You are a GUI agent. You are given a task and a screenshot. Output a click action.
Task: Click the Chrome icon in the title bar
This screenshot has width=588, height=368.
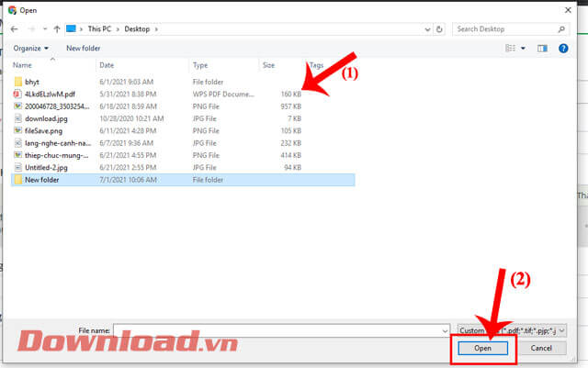(x=12, y=10)
